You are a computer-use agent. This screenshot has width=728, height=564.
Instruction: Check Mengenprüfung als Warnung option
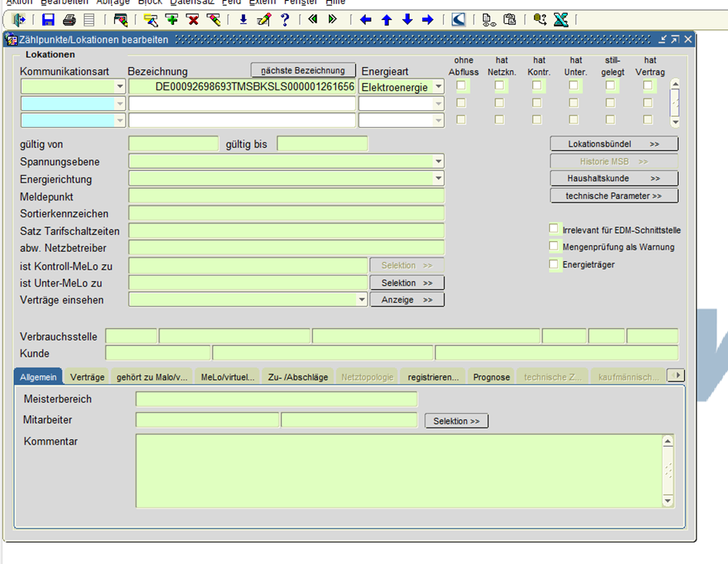[554, 247]
